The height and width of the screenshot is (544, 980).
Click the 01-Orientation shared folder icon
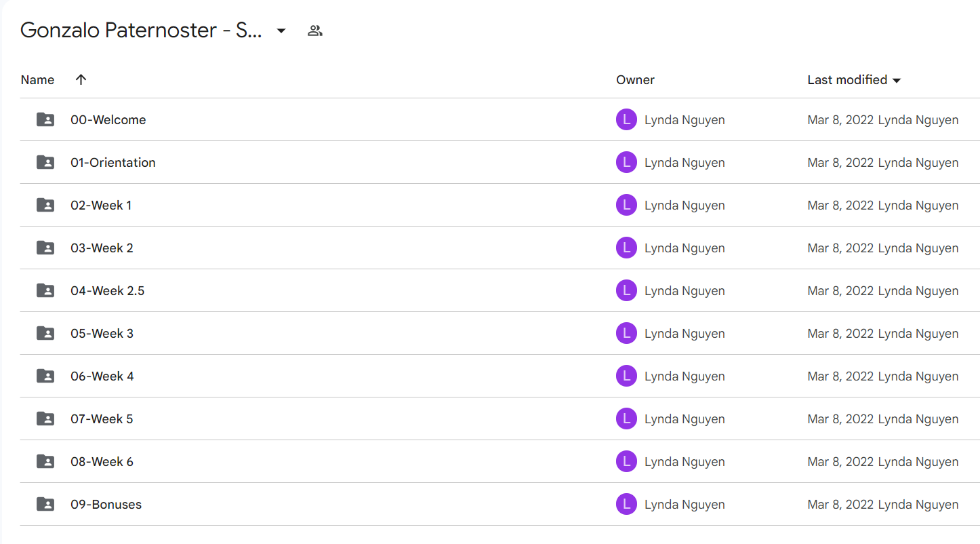point(45,162)
